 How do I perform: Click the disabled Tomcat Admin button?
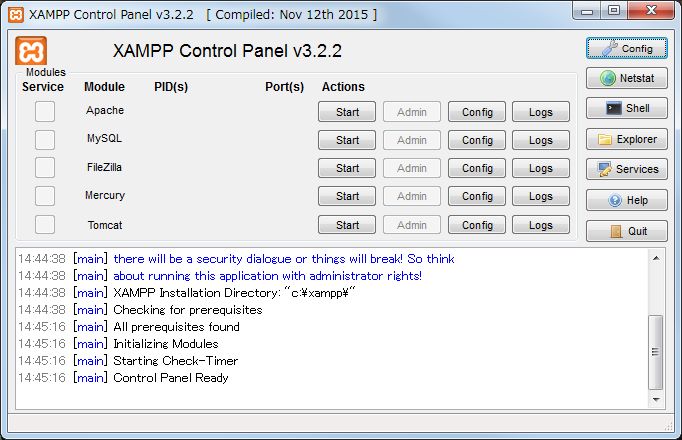click(411, 225)
